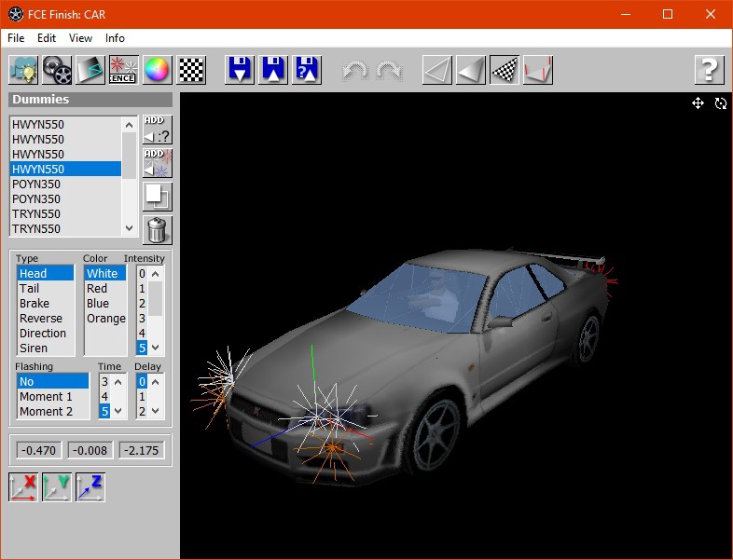Select the first HWYN550 dummy entry
This screenshot has width=733, height=560.
point(65,125)
